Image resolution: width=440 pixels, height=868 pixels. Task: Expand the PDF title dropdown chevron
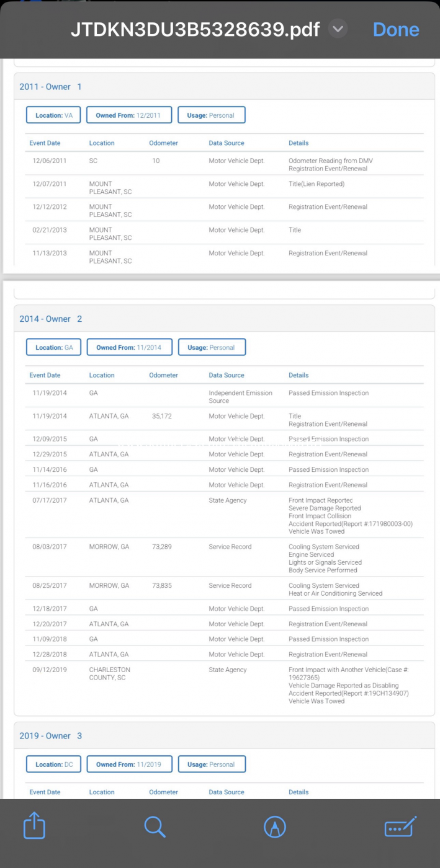338,29
